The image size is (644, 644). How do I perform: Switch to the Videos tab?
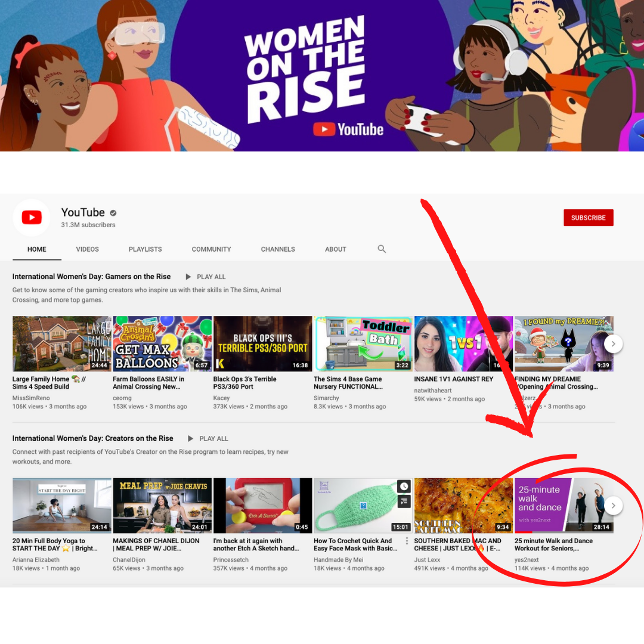88,249
